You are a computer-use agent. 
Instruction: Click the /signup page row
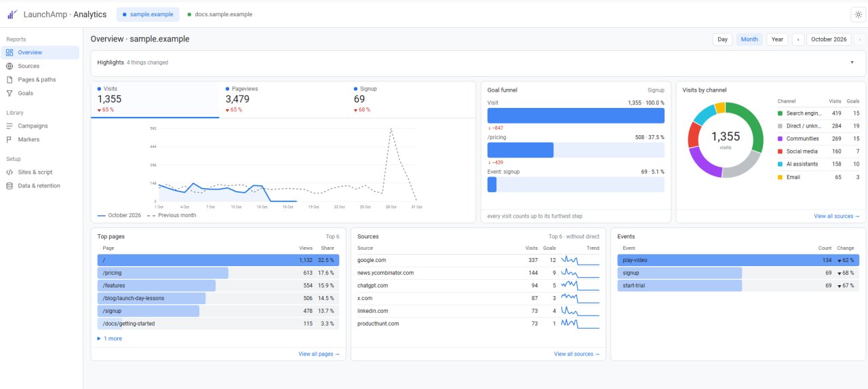pyautogui.click(x=218, y=311)
